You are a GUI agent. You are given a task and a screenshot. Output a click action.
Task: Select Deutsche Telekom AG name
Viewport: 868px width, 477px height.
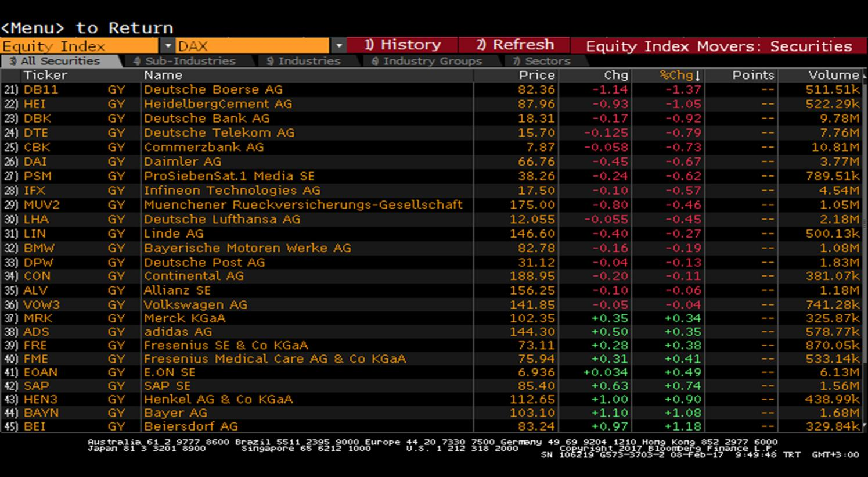click(219, 132)
